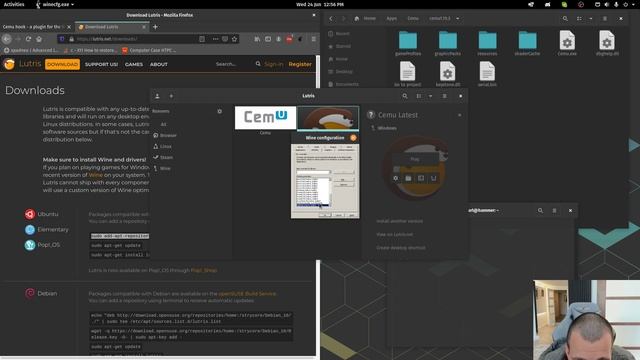Viewport: 640px width, 360px height.
Task: Open ABOUT in Lutris site nav
Action: click(159, 64)
